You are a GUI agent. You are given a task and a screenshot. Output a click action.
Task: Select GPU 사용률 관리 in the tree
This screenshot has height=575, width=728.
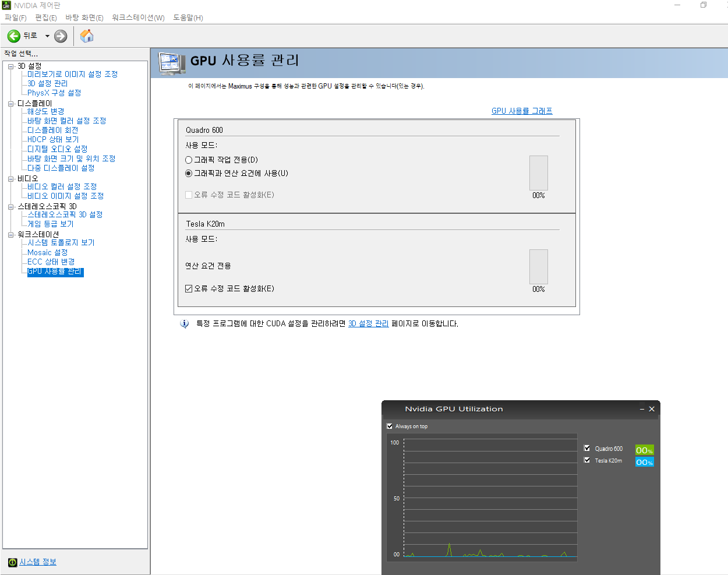tap(55, 272)
